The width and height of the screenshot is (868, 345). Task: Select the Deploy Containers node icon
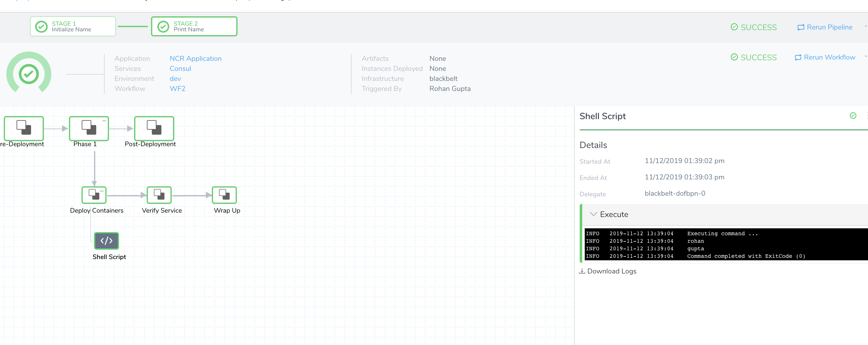(x=94, y=195)
